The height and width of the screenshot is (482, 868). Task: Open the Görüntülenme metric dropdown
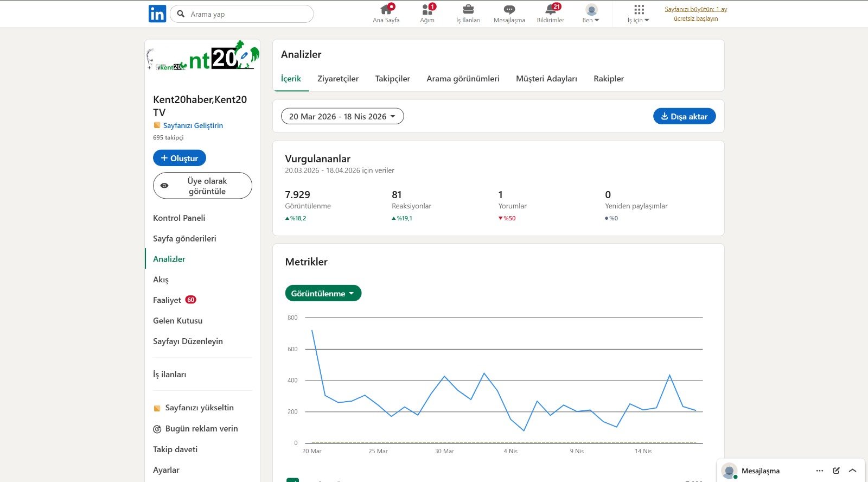323,293
